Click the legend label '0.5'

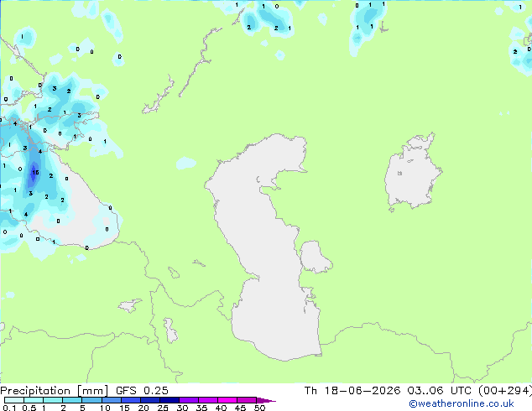coord(29,408)
